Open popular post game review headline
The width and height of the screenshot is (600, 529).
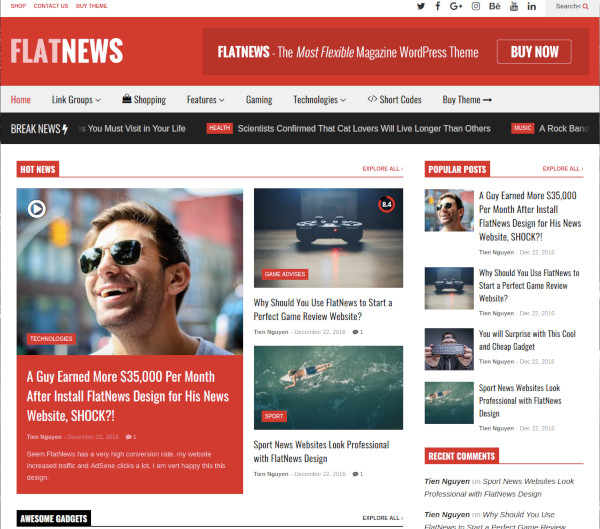(529, 285)
